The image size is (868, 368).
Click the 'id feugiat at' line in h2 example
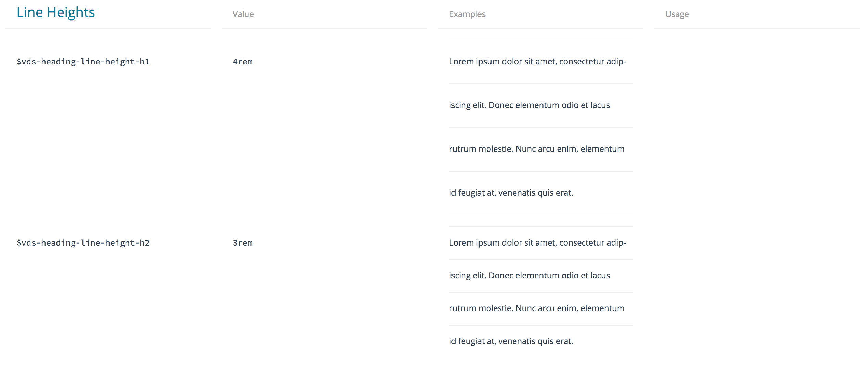pyautogui.click(x=511, y=341)
